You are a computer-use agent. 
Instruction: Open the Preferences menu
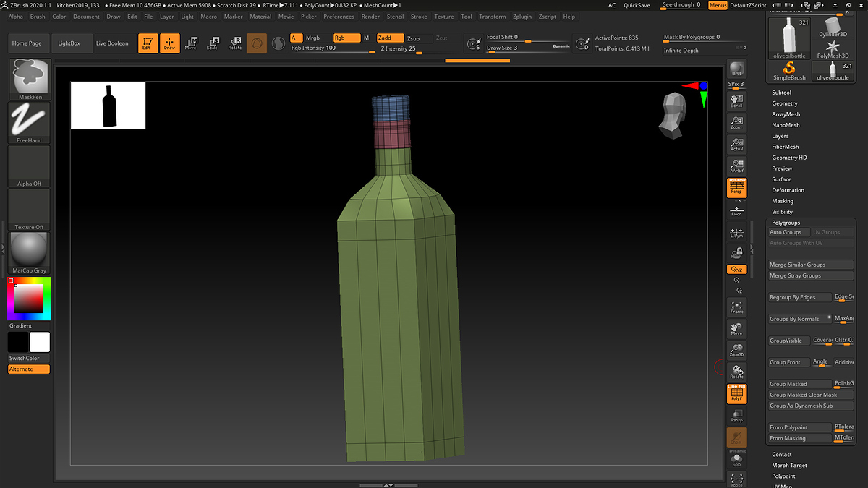[x=339, y=17]
